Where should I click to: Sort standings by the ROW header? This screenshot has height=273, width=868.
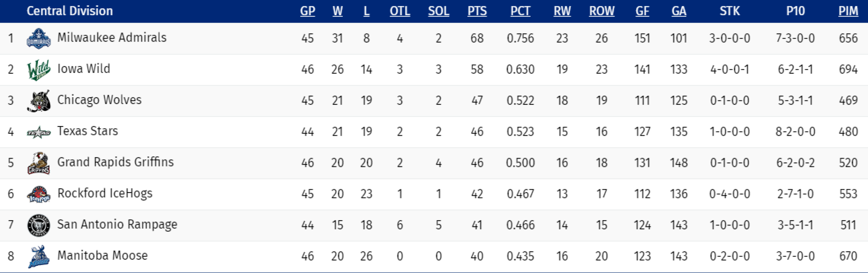click(x=601, y=11)
